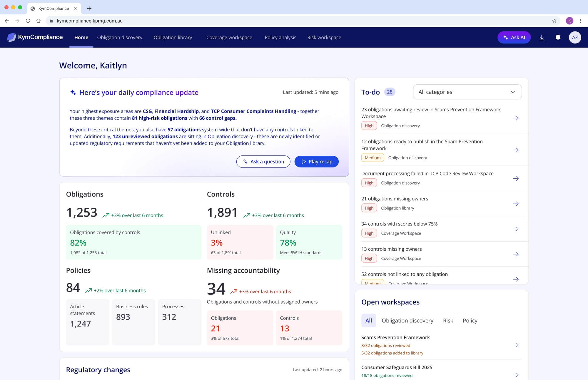588x380 pixels.
Task: Filter Open workspaces by Risk
Action: pyautogui.click(x=448, y=321)
